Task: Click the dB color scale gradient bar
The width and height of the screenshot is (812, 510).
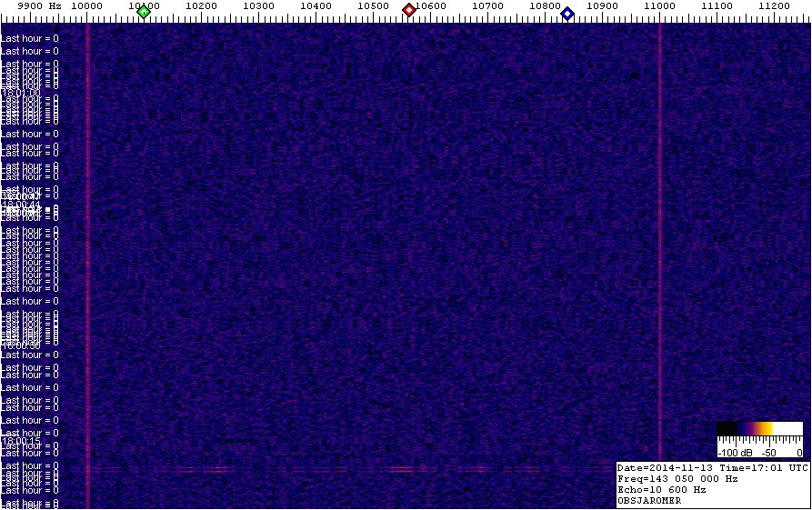Action: pos(745,428)
